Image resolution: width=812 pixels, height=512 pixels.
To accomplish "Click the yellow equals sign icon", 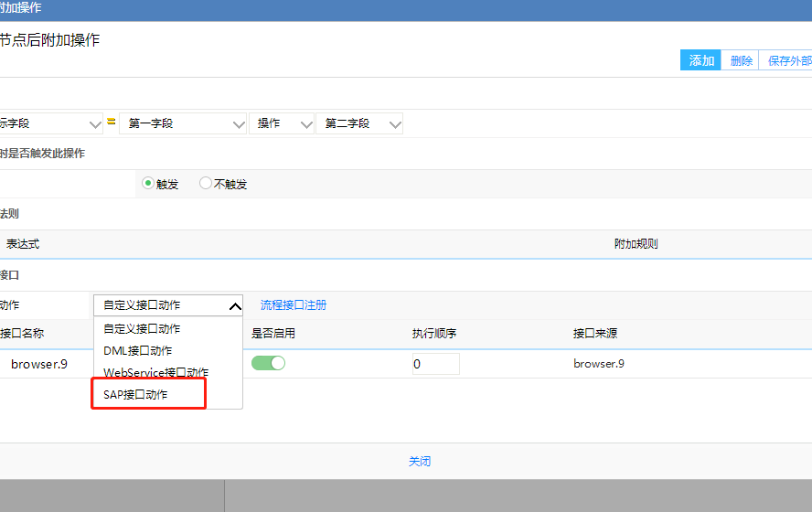I will 111,122.
